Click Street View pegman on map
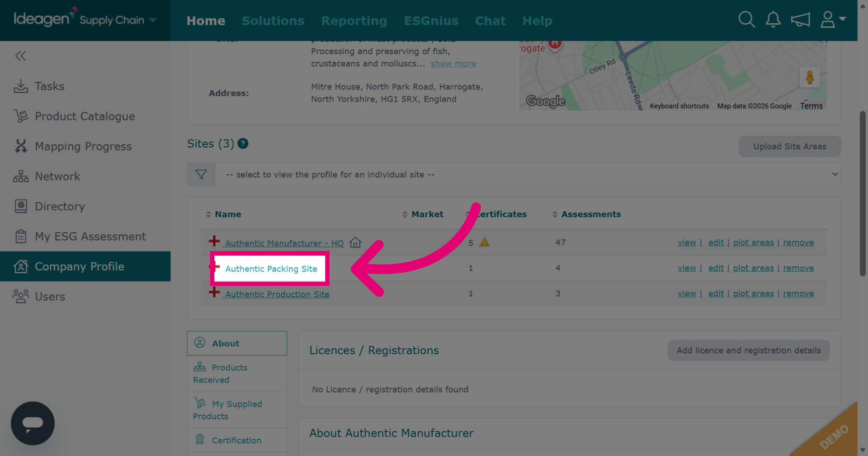 point(810,77)
